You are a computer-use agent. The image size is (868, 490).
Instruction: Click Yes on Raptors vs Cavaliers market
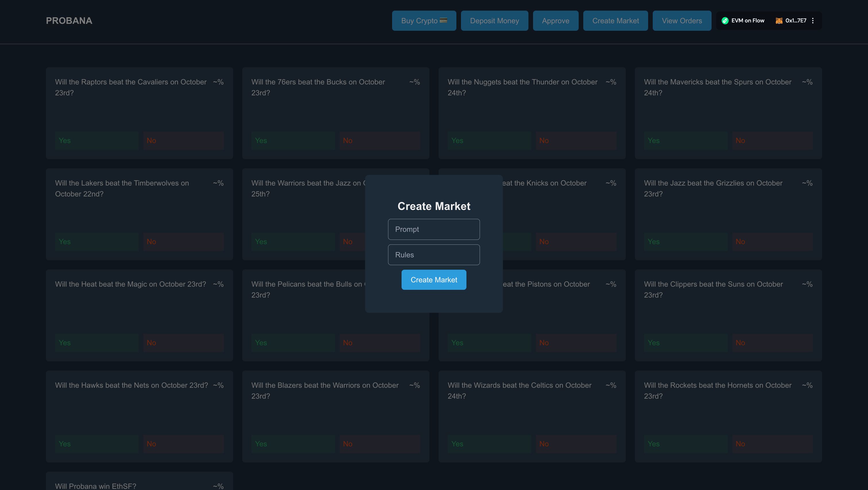tap(97, 141)
